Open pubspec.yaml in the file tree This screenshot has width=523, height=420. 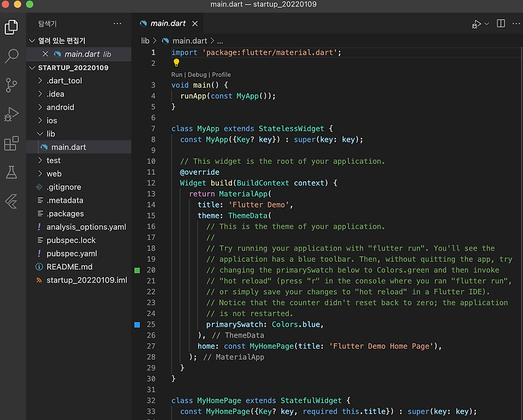tap(71, 253)
